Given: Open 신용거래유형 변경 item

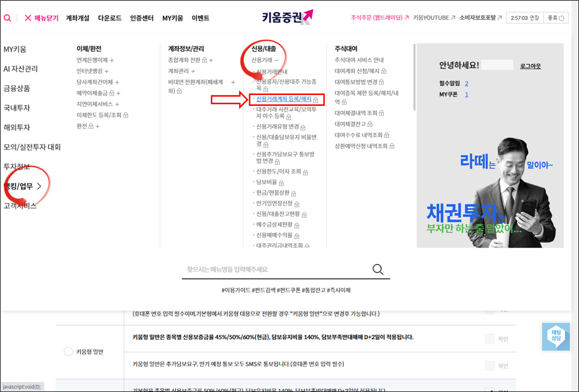Looking at the screenshot, I should click(281, 127).
